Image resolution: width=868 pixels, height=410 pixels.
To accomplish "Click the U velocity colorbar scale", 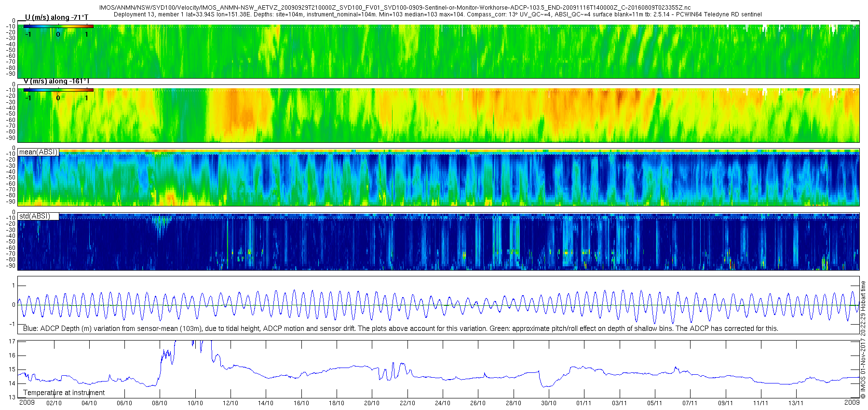I will pyautogui.click(x=58, y=26).
